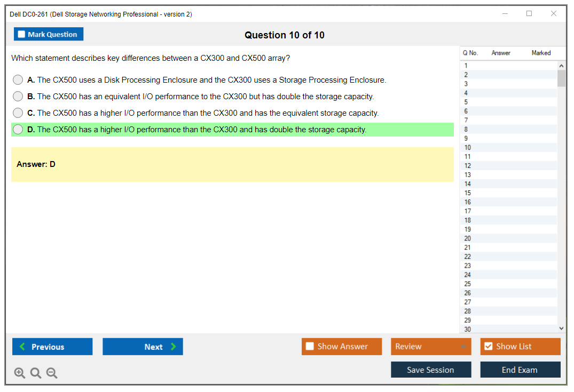Click the zoom out magnifier icon

(52, 373)
